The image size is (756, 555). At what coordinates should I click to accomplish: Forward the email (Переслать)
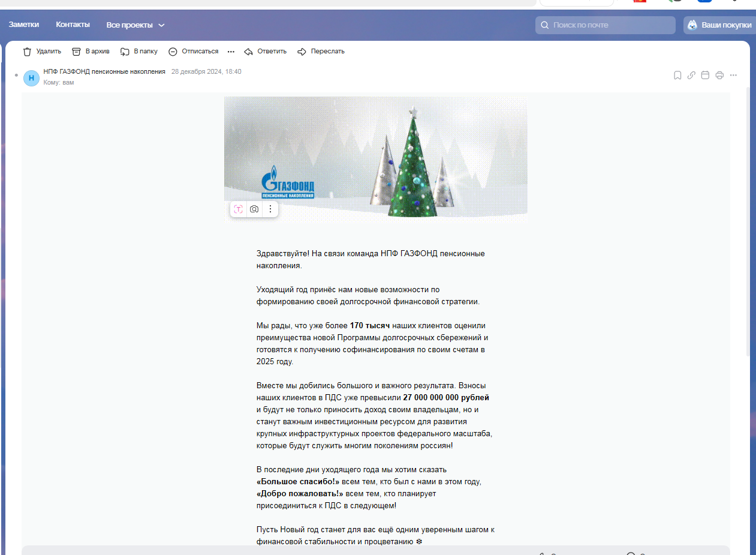click(x=321, y=52)
